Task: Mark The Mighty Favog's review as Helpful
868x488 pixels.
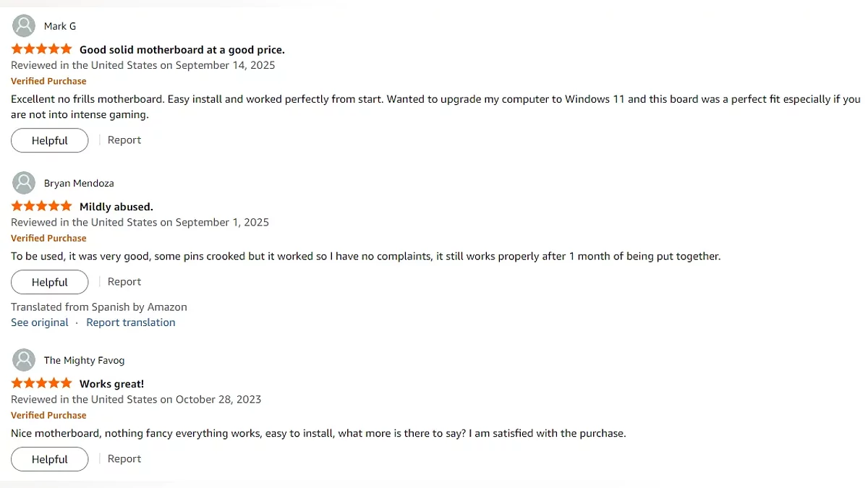Action: pos(49,459)
